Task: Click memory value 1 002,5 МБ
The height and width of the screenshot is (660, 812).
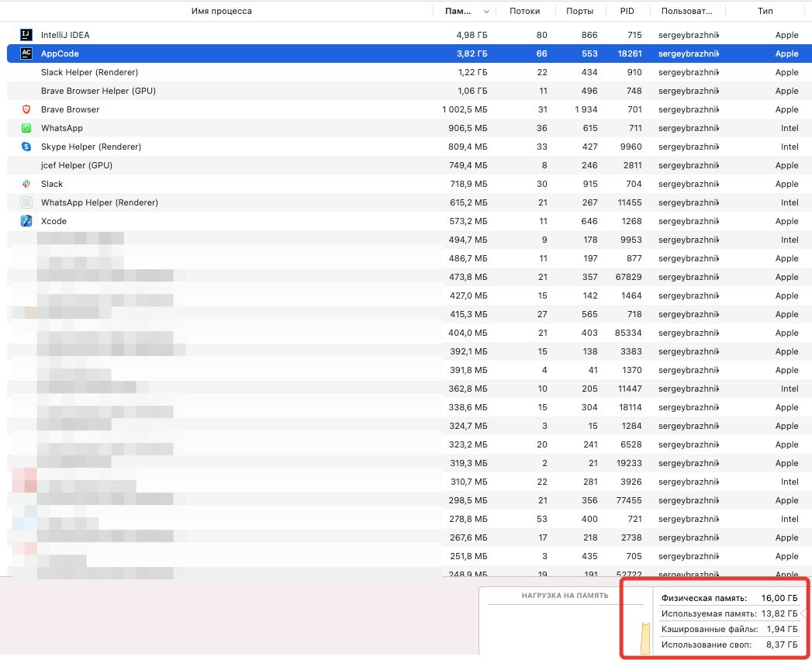Action: click(465, 109)
